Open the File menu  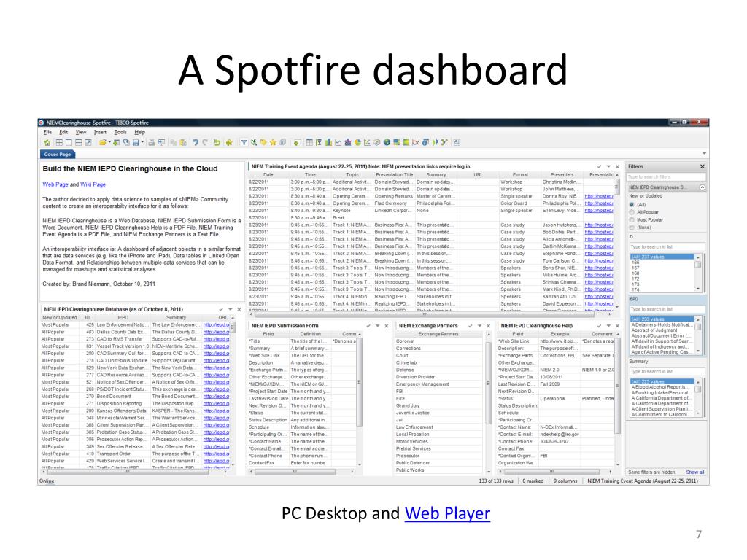tap(47, 132)
